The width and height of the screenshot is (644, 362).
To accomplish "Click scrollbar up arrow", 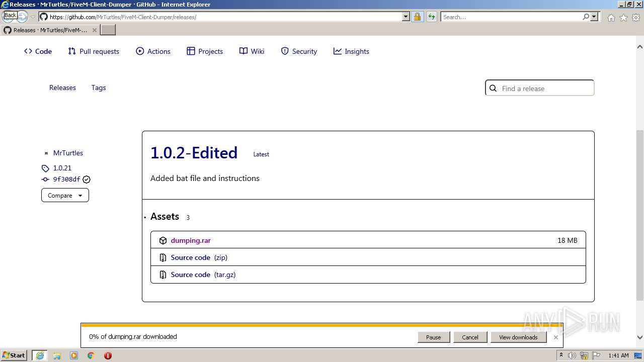I will click(639, 47).
